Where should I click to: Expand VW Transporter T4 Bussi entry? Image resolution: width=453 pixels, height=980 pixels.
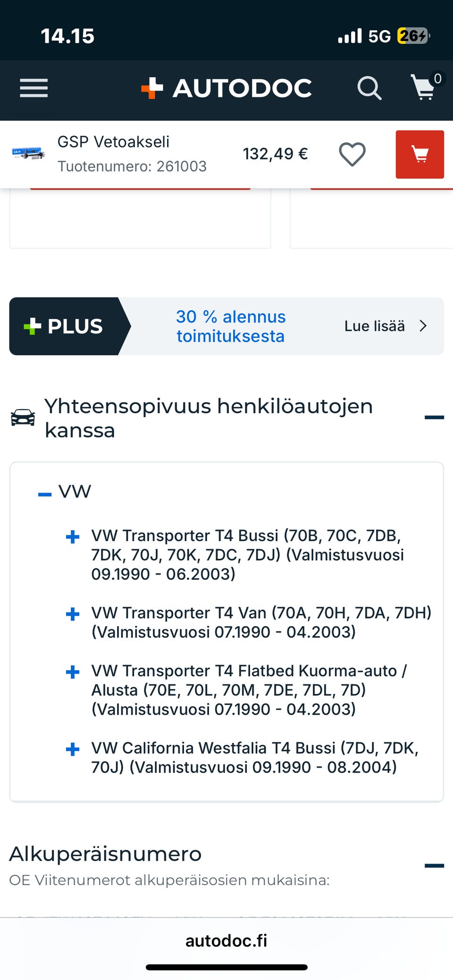pyautogui.click(x=73, y=537)
